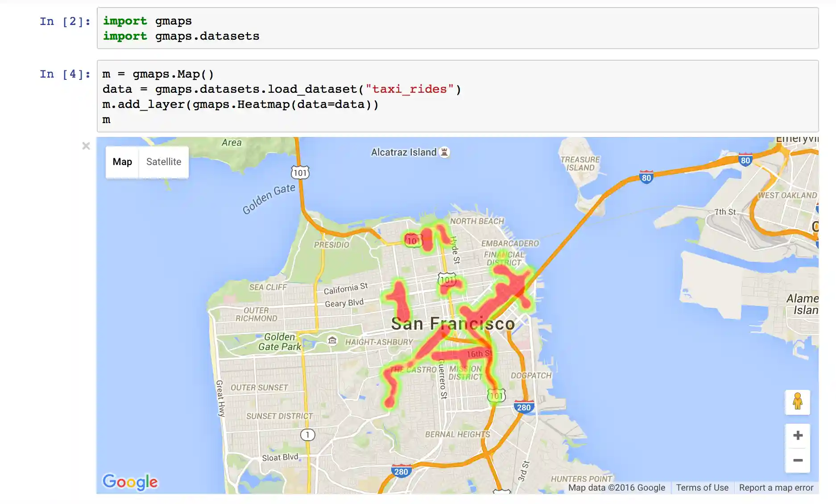Click the Interstate 80 shield near Treasure Island
This screenshot has height=504, width=836.
point(646,177)
